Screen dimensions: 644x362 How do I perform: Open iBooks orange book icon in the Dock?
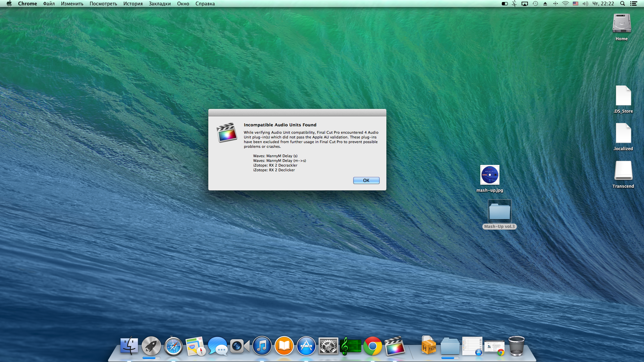(284, 346)
